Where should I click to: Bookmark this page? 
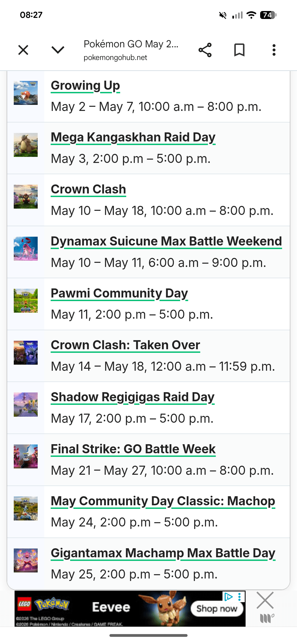point(239,50)
